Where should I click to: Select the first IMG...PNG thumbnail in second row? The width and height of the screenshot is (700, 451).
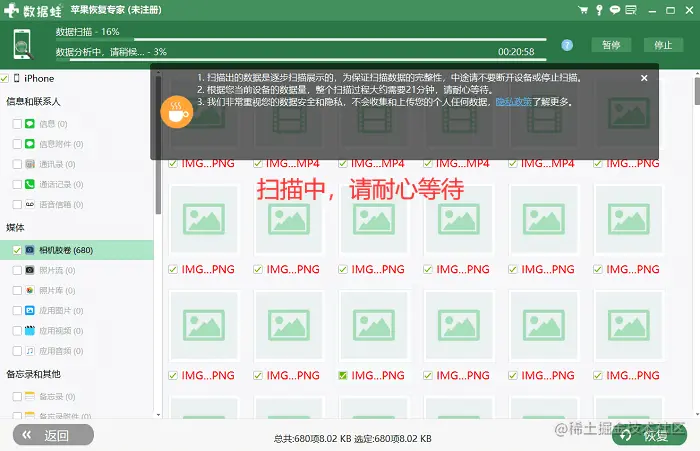[x=204, y=220]
